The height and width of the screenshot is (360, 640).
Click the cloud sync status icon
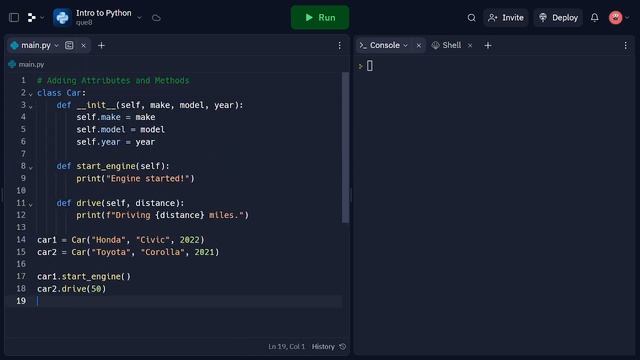(156, 18)
